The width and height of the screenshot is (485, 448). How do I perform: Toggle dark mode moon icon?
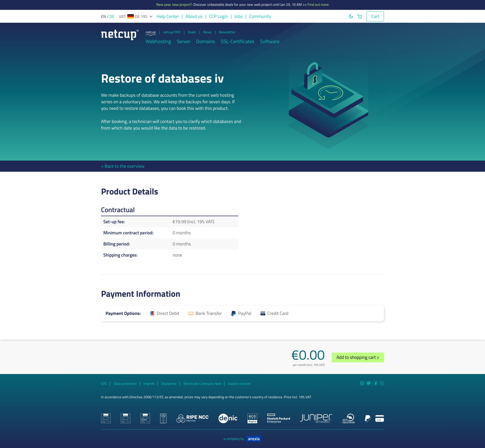351,16
